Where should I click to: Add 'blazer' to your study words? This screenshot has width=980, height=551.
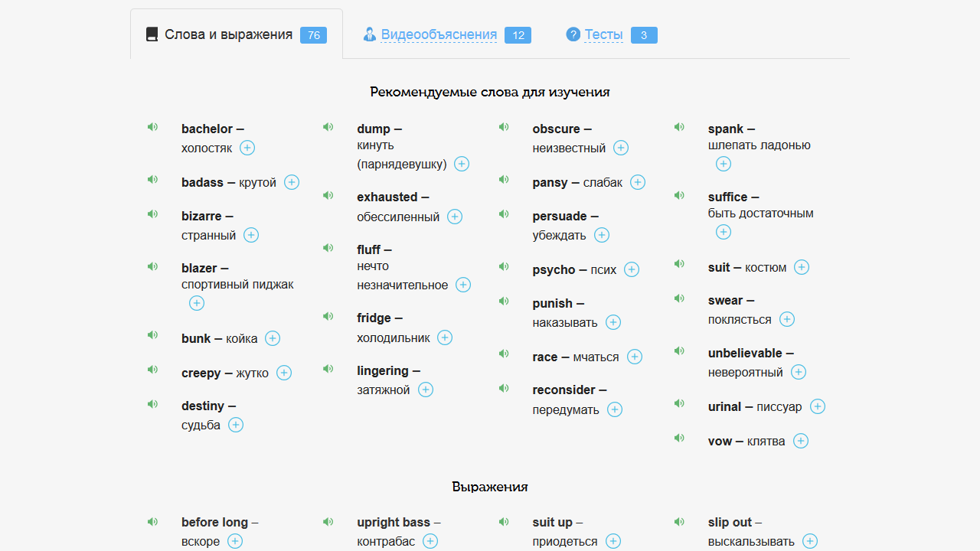pos(197,303)
